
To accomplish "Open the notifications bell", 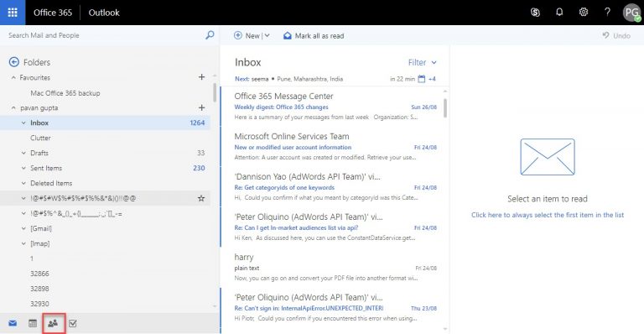I will tap(559, 13).
